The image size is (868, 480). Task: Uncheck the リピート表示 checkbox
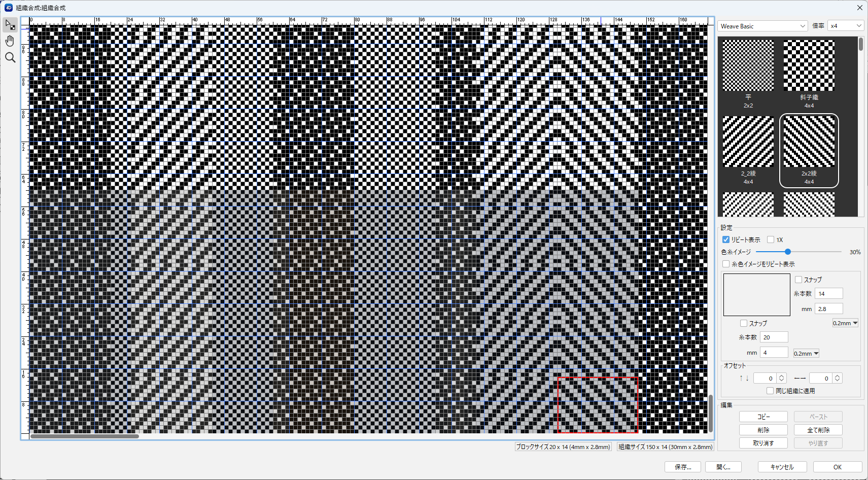[x=726, y=239]
